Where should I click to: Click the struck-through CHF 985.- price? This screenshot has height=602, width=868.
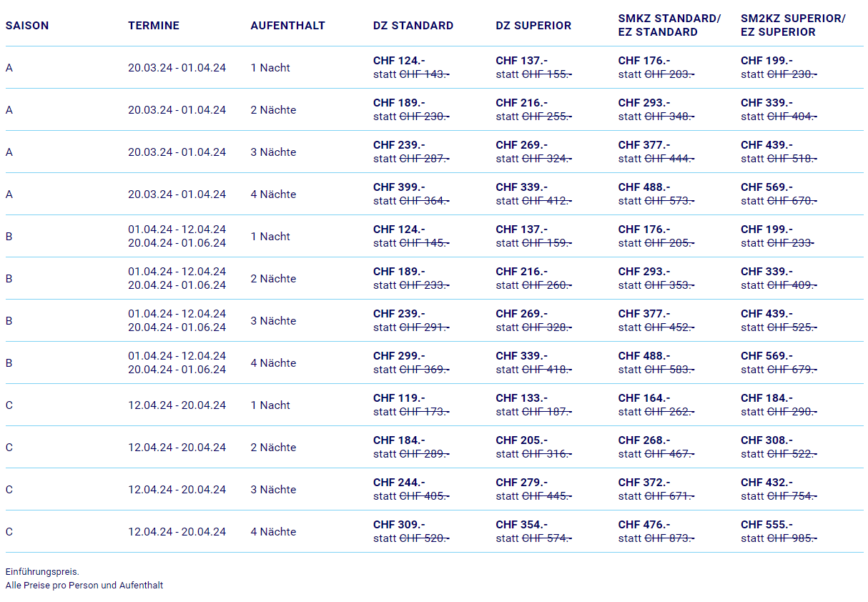[x=791, y=538]
